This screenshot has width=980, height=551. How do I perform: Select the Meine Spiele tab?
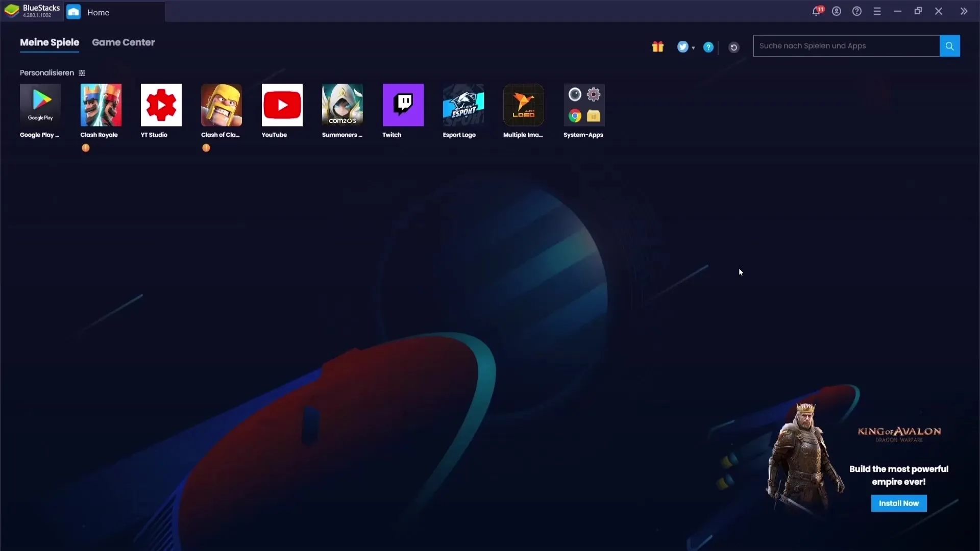point(49,42)
